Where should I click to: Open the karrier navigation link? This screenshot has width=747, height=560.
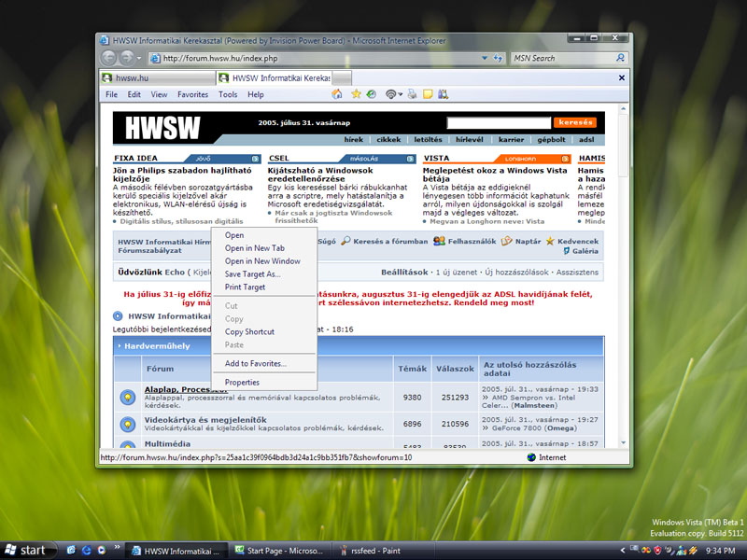511,139
